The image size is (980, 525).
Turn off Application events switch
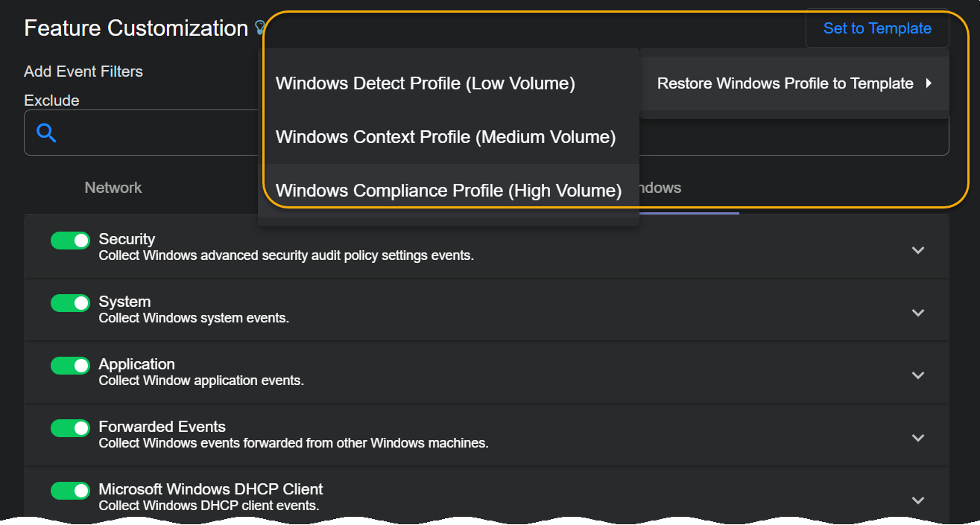click(70, 365)
